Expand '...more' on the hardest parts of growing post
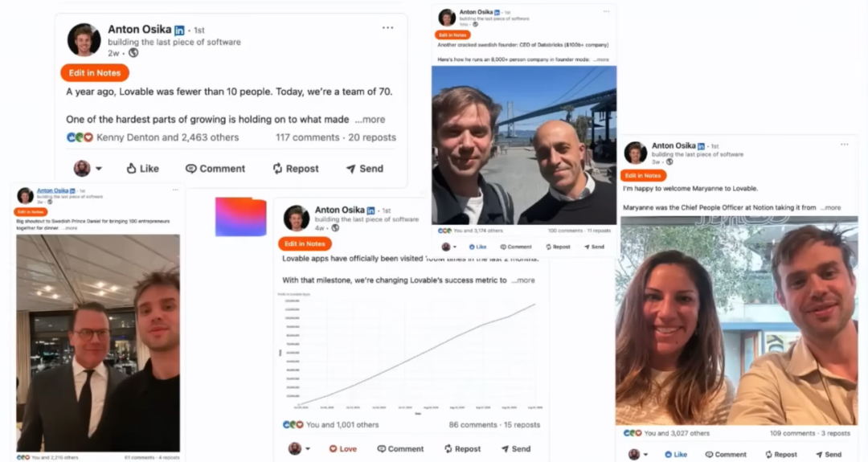Image resolution: width=868 pixels, height=462 pixels. 370,120
